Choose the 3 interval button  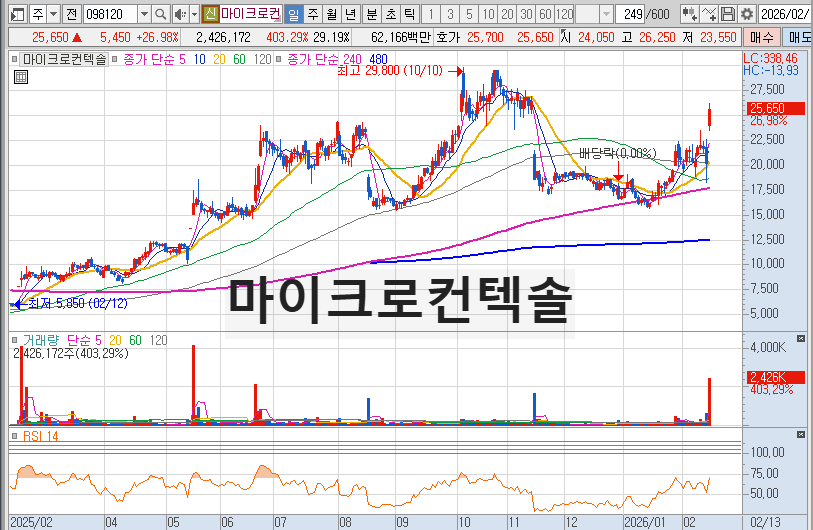[x=450, y=14]
